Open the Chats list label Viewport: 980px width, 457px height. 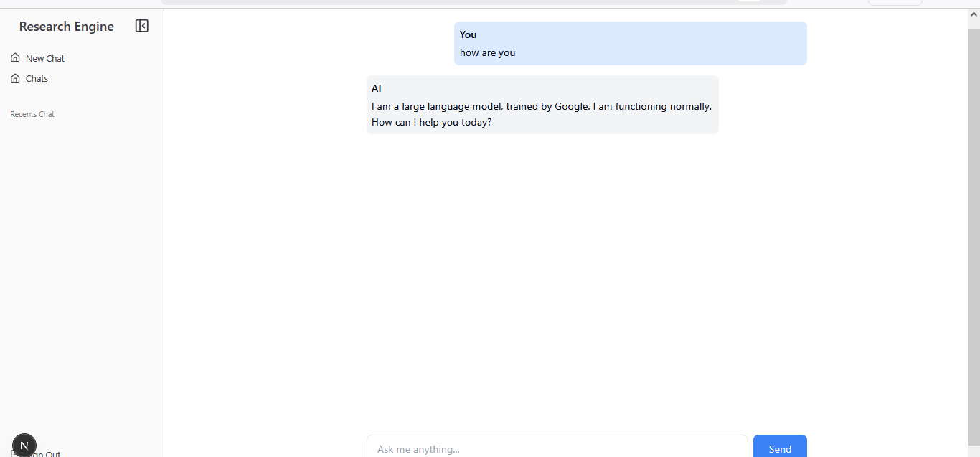click(x=37, y=79)
